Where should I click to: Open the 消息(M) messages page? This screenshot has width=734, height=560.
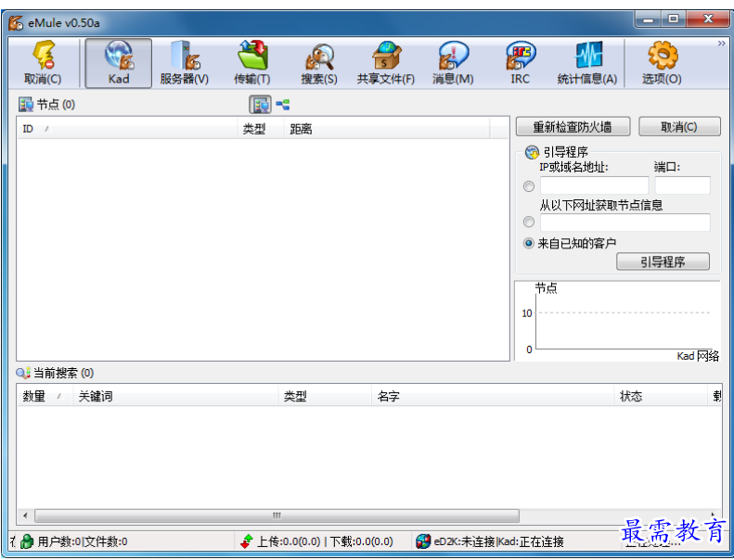pyautogui.click(x=453, y=63)
